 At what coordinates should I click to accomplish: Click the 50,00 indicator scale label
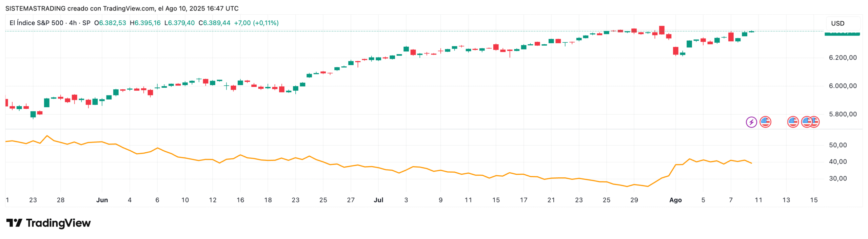(838, 145)
